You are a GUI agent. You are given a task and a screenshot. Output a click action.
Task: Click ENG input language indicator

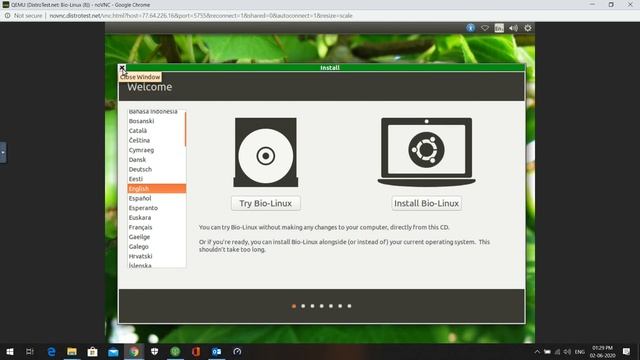pyautogui.click(x=580, y=351)
